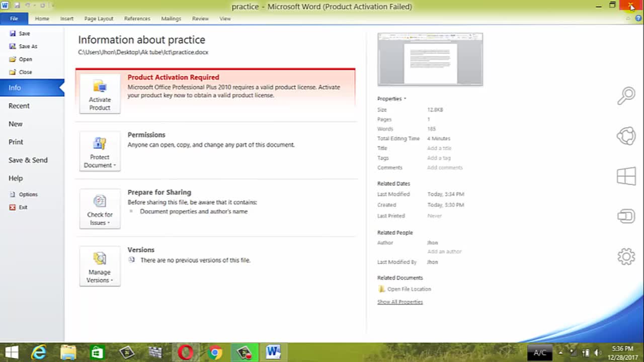Expand the Properties dropdown arrow
Screen dimensions: 644x362
(x=405, y=99)
